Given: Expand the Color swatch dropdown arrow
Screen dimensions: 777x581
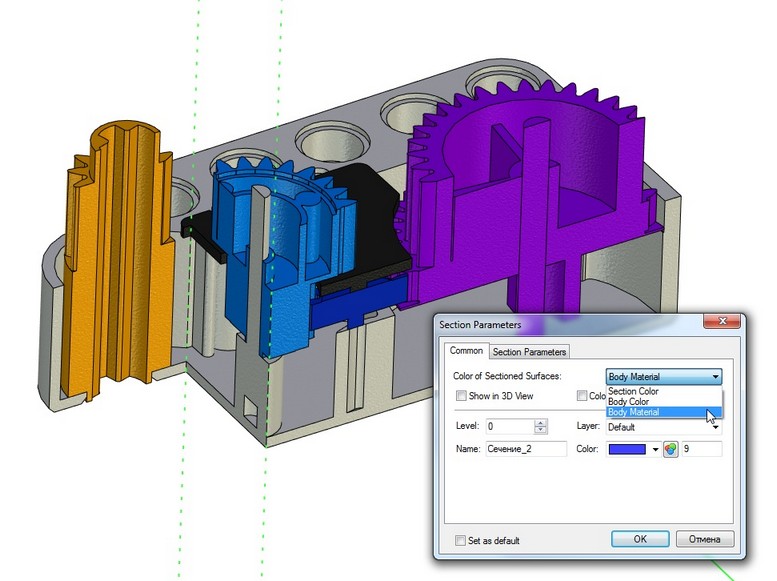Looking at the screenshot, I should [x=655, y=450].
